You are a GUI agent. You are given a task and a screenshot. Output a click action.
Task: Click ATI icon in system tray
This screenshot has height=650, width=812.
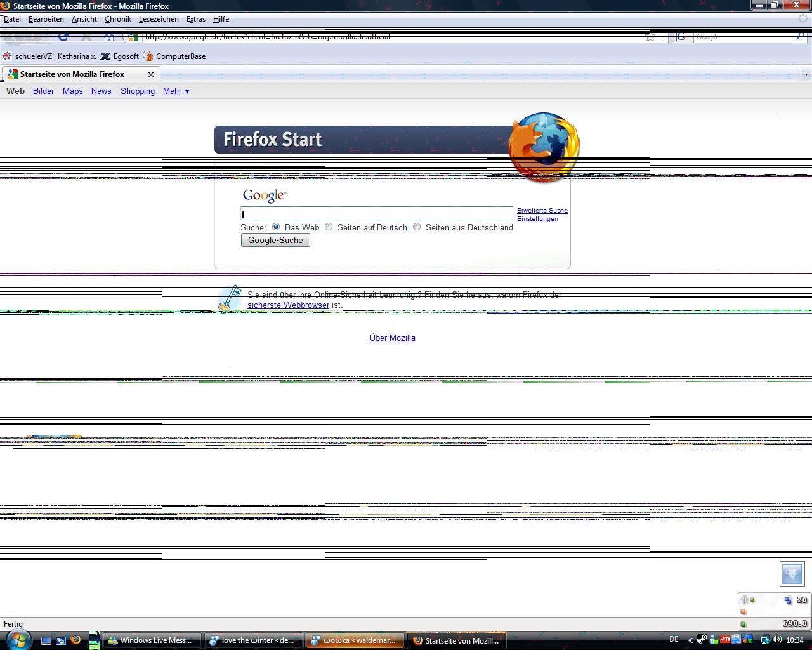point(724,640)
